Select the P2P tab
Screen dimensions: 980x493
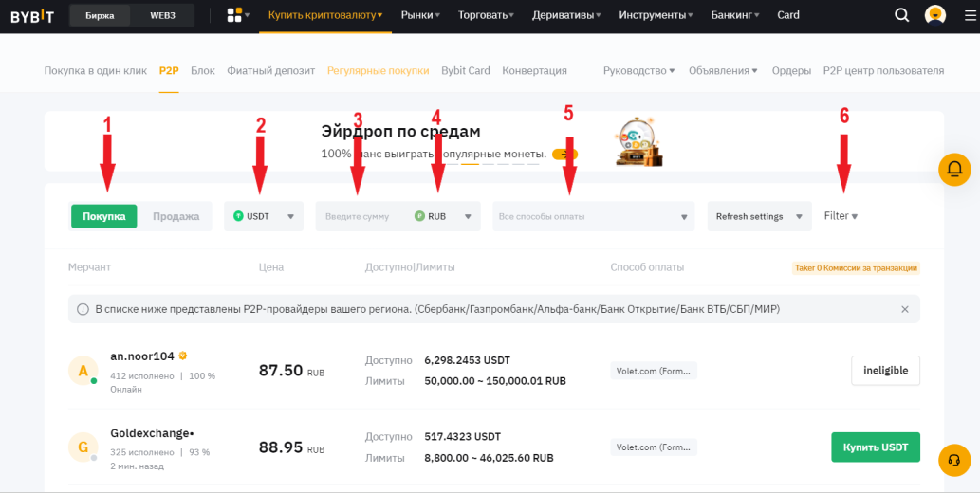click(x=169, y=70)
